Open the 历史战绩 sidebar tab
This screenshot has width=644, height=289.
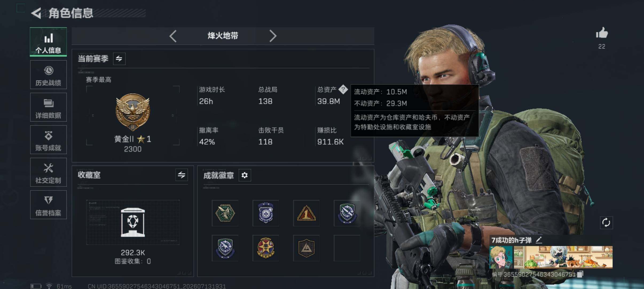pos(48,75)
